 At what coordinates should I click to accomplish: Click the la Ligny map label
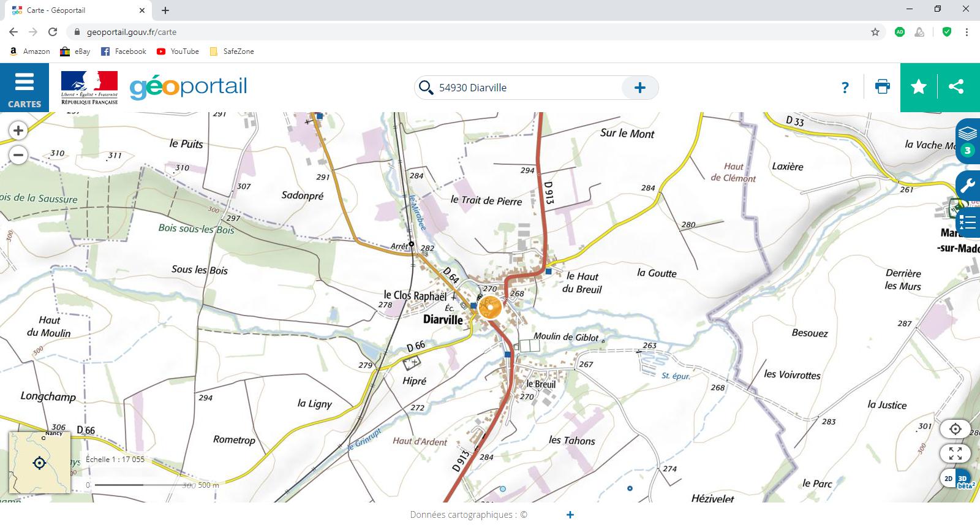314,403
